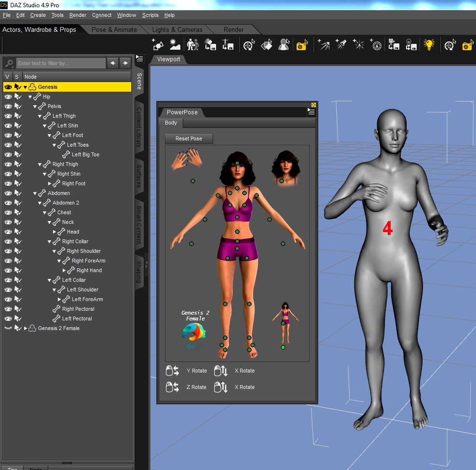Open the Scene pane options menu icon
Image resolution: width=476 pixels, height=470 pixels.
[139, 59]
